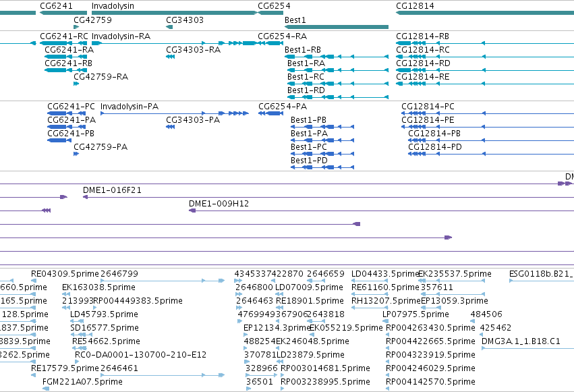Select protein label CG42759-PA
574x392 pixels.
[x=101, y=147]
